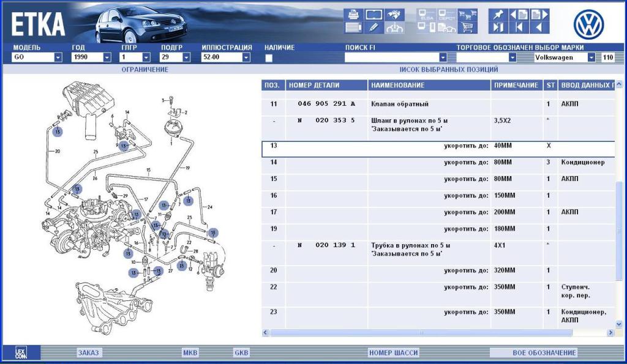This screenshot has height=364, width=627.
Task: Select the pencil edit icon
Action: tap(374, 28)
